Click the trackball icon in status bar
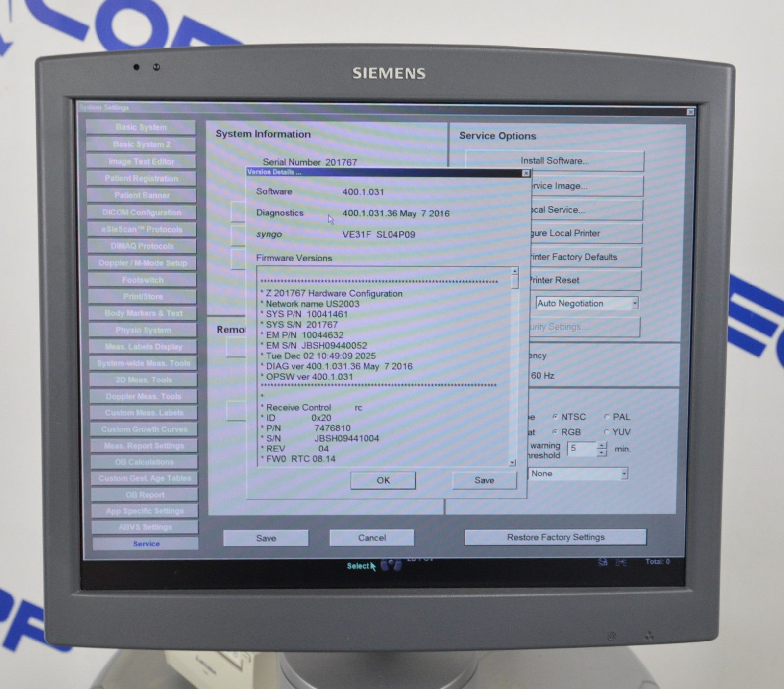This screenshot has height=689, width=784. pos(391,565)
